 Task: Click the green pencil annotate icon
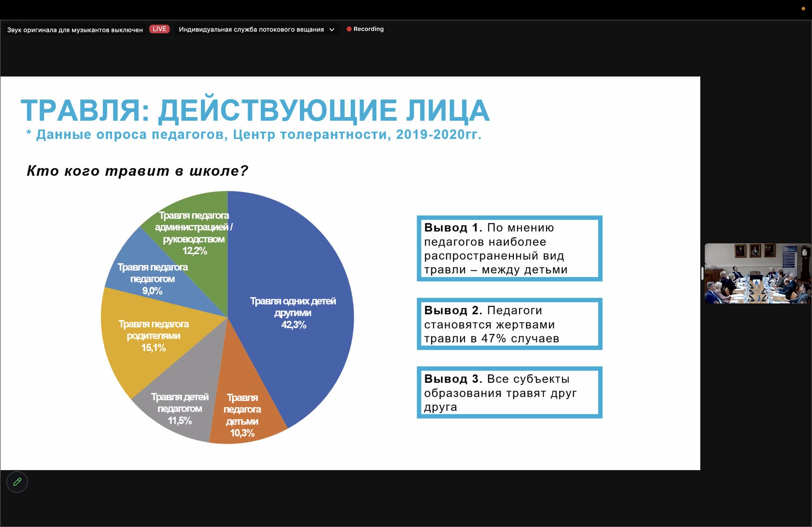(17, 482)
